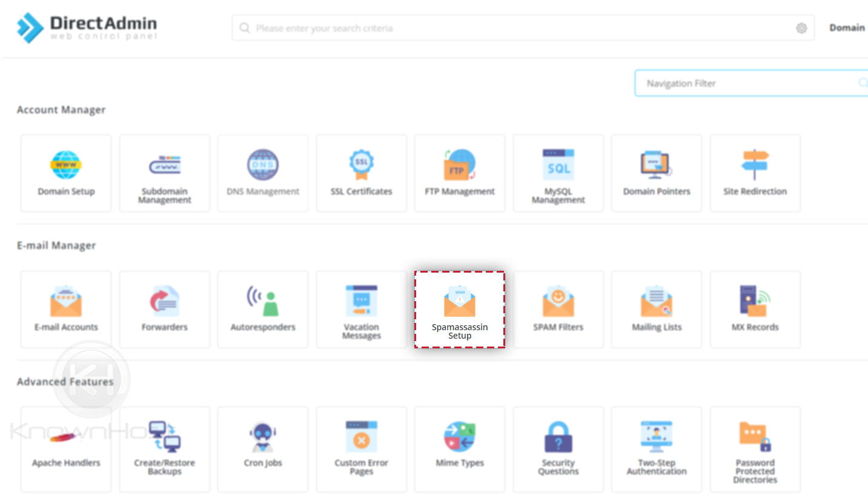The image size is (868, 498).
Task: Open Two-Step Authentication settings
Action: pos(656,448)
